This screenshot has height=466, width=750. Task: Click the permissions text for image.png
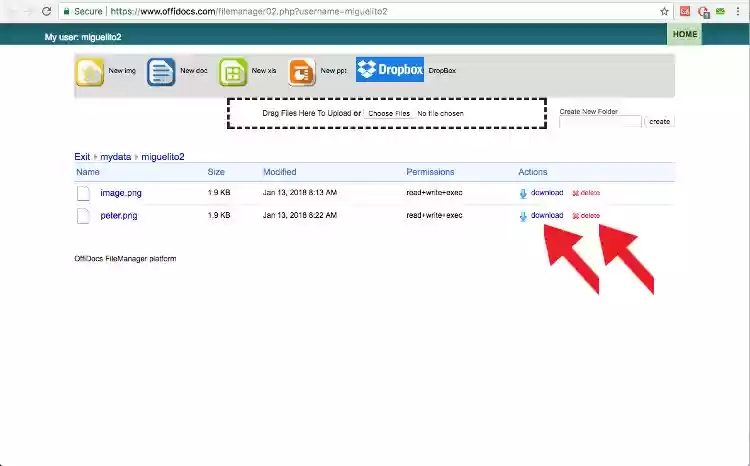pyautogui.click(x=434, y=192)
